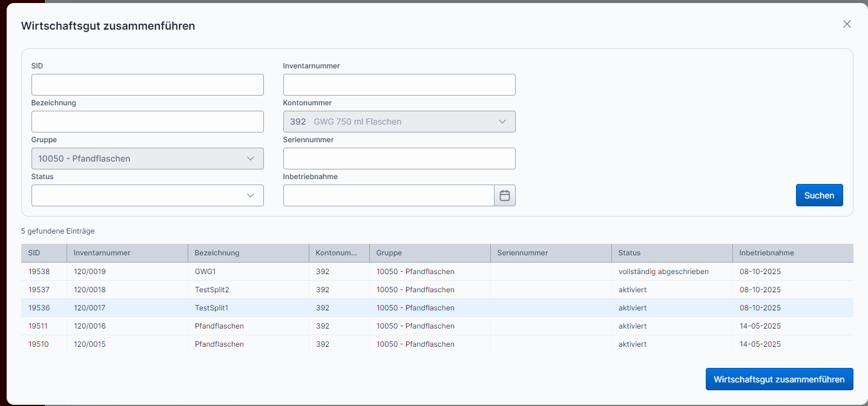Close the Wirtschaftsgut zusammenführen dialog

[x=847, y=24]
